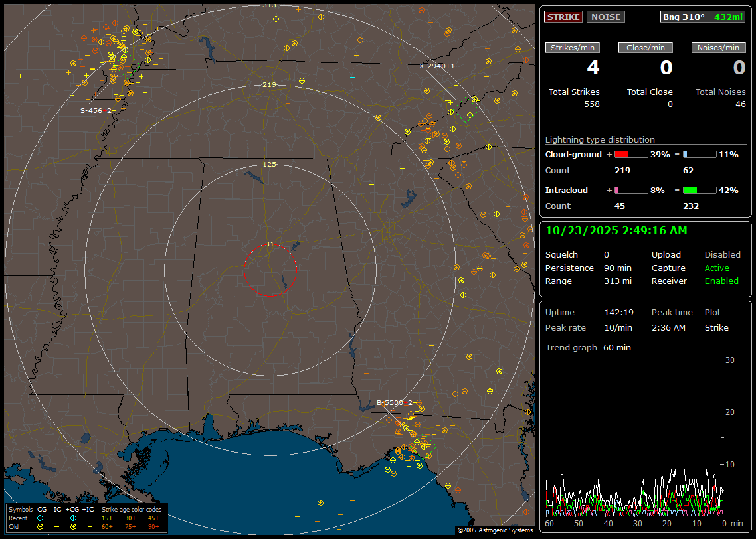Click the bearing readout showing Bng 310°
The height and width of the screenshot is (539, 756).
[x=684, y=17]
